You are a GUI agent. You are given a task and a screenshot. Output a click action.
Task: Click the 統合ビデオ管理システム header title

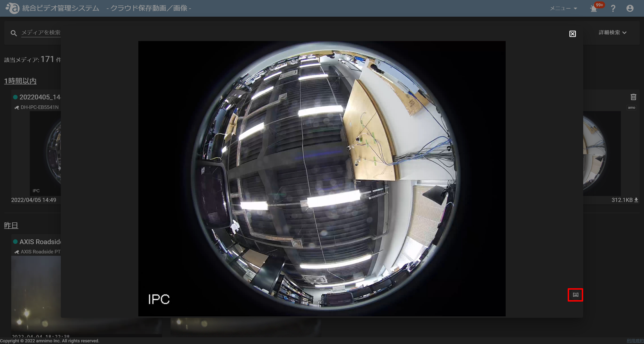(61, 8)
